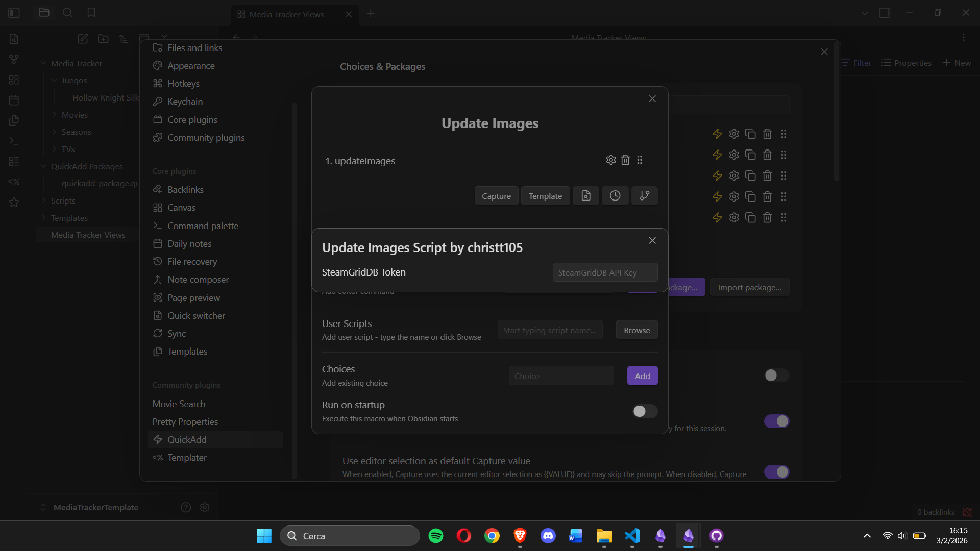Viewport: 980px width, 551px height.
Task: Toggle Run on startup switch
Action: coord(645,411)
